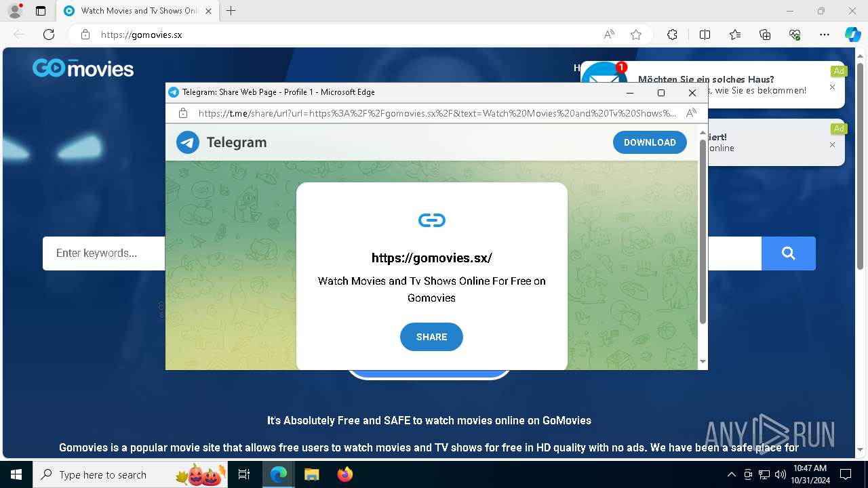Click the Type here to search box

(x=131, y=474)
